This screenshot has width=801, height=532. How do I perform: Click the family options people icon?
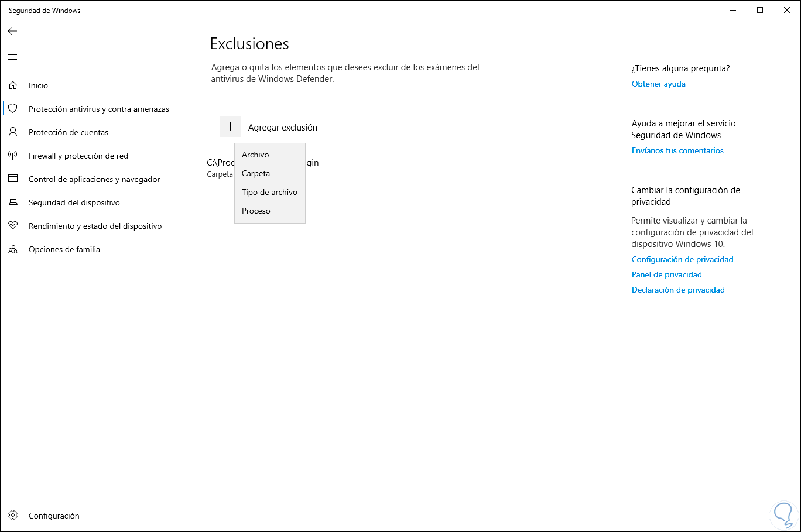(13, 249)
